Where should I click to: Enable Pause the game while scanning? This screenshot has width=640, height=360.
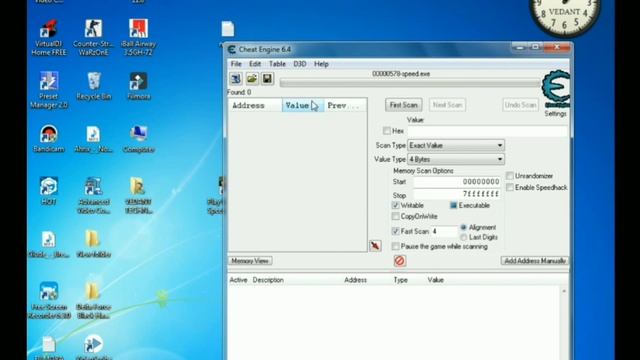click(x=396, y=246)
